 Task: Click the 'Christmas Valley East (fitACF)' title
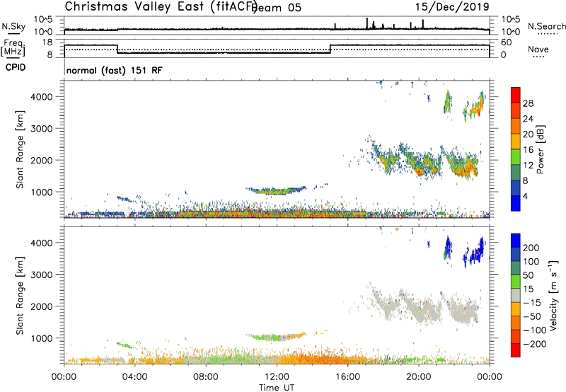tap(161, 6)
